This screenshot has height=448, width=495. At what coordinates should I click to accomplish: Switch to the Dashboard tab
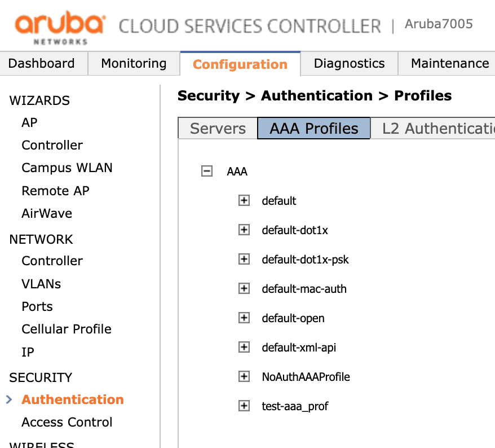tap(42, 63)
